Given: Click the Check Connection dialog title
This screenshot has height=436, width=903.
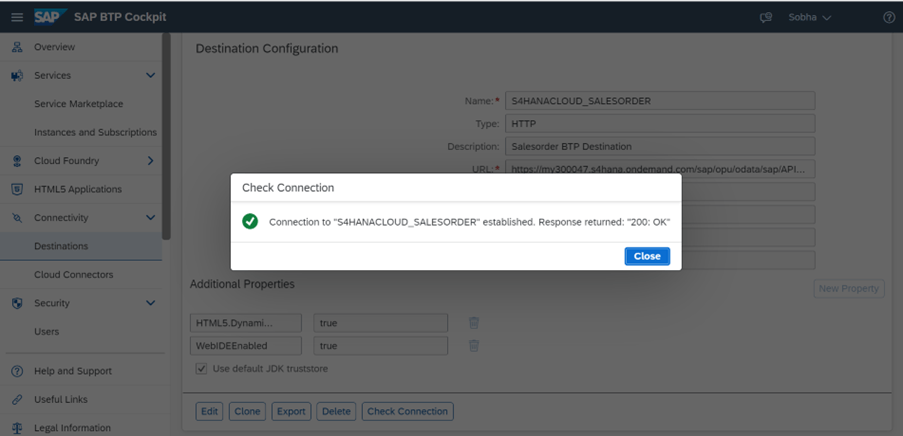Looking at the screenshot, I should click(x=288, y=188).
